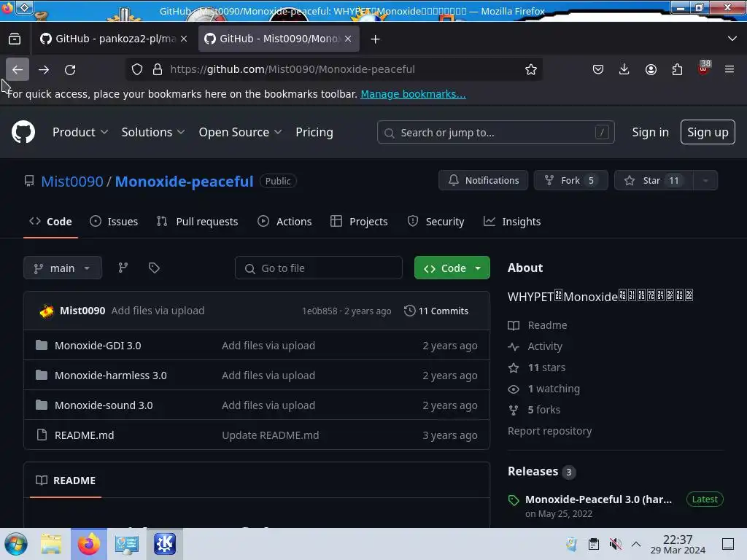Click the tracking protection shield icon

point(137,69)
